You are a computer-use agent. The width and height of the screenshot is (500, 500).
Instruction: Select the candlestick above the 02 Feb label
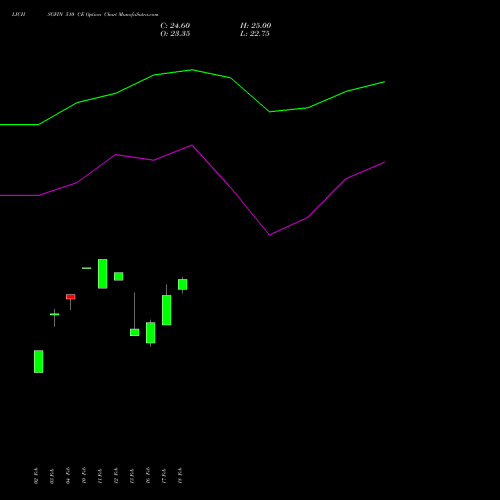point(38,361)
